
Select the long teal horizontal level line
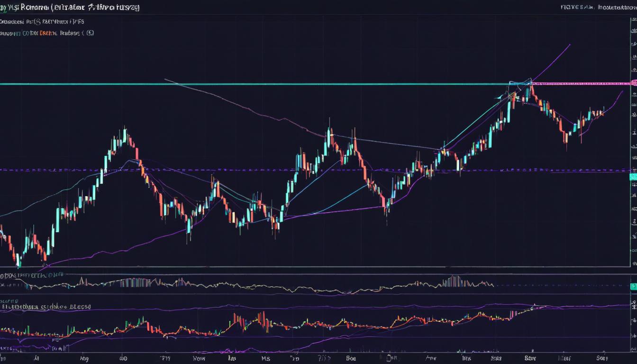237,84
